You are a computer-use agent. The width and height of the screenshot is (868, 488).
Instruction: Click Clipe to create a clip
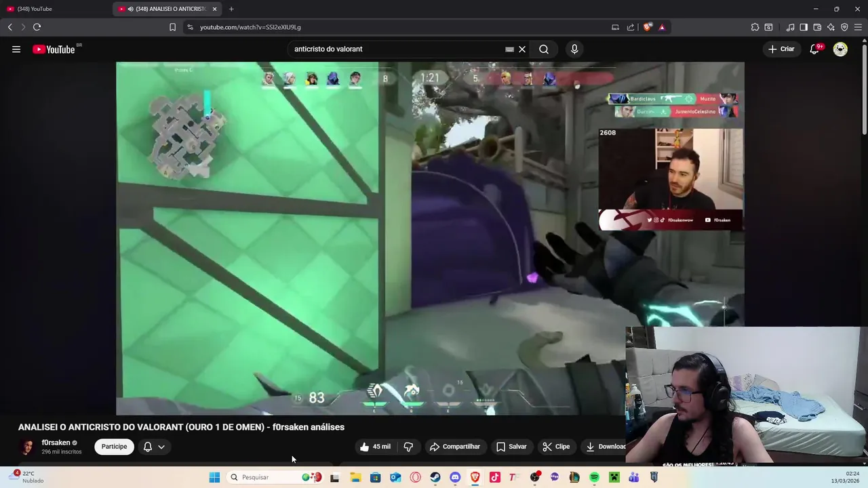(x=556, y=447)
